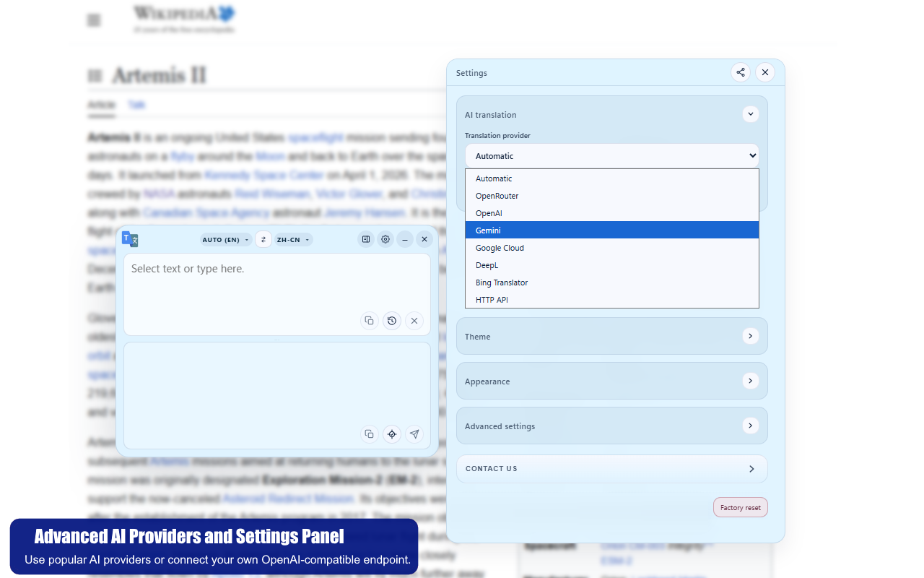Expand the Theme section
Image resolution: width=924 pixels, height=578 pixels.
click(750, 336)
